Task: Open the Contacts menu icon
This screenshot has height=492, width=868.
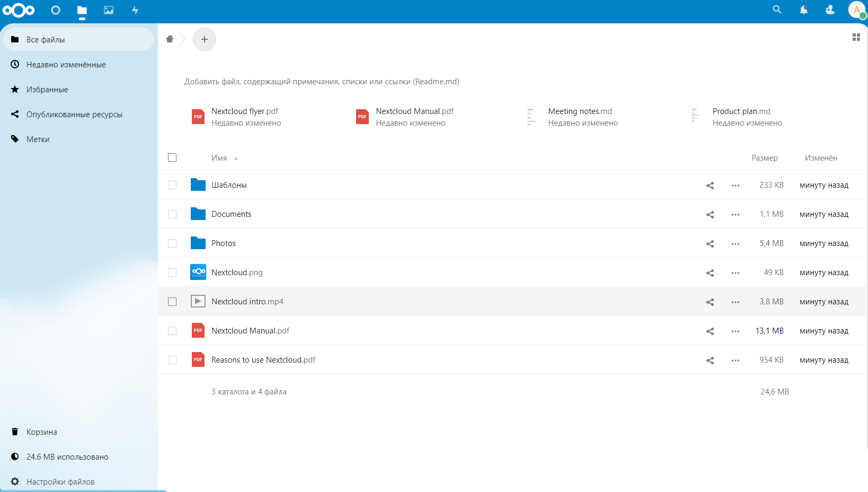Action: pyautogui.click(x=830, y=10)
